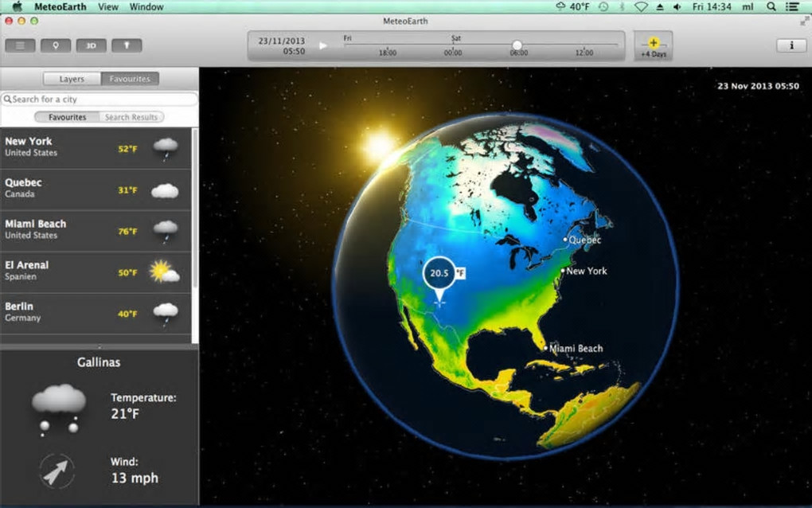Select Miami Beach in favourites list
Viewport: 812px width, 508px height.
pos(96,230)
